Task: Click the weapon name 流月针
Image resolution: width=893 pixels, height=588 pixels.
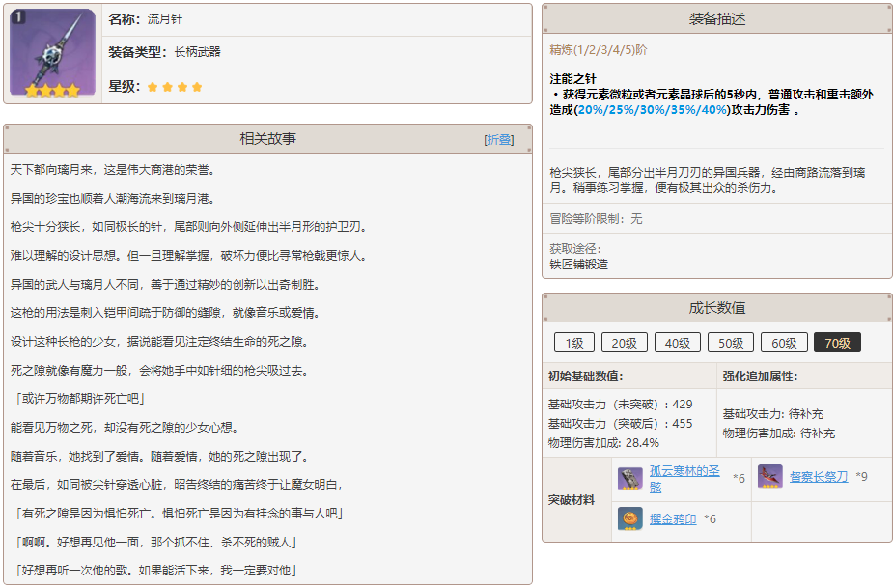Action: (165, 19)
